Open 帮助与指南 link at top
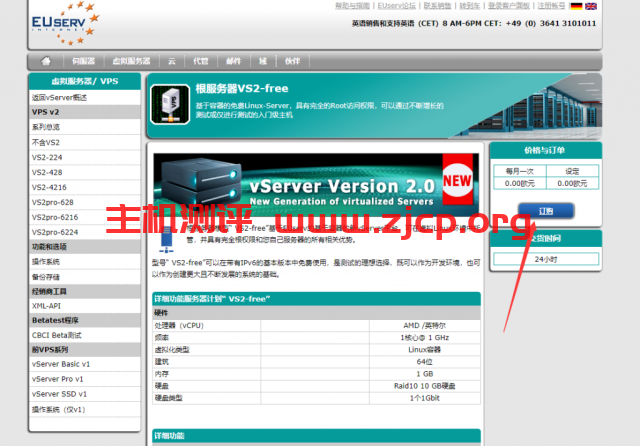This screenshot has height=446, width=640. (352, 6)
